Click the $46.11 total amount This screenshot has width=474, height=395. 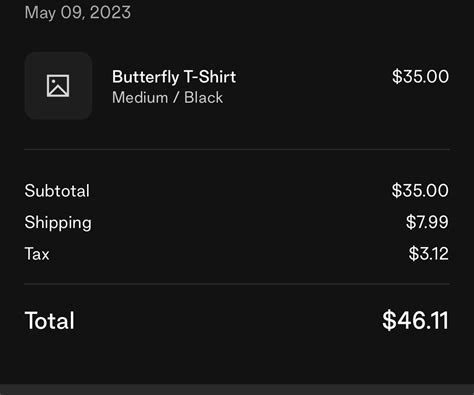coord(415,320)
